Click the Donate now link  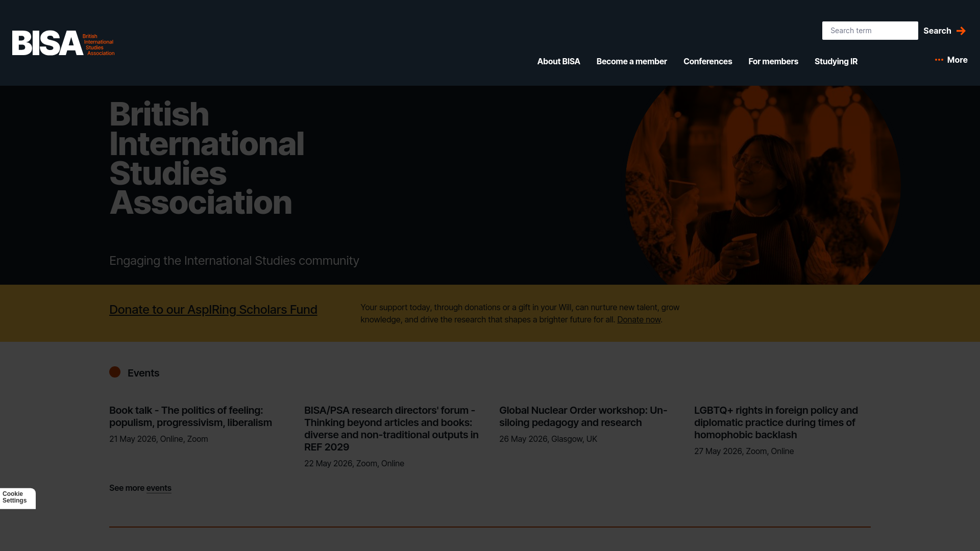639,319
